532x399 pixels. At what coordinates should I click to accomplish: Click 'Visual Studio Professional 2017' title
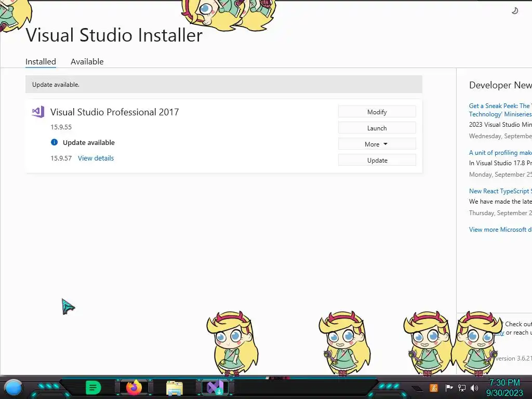(x=114, y=112)
